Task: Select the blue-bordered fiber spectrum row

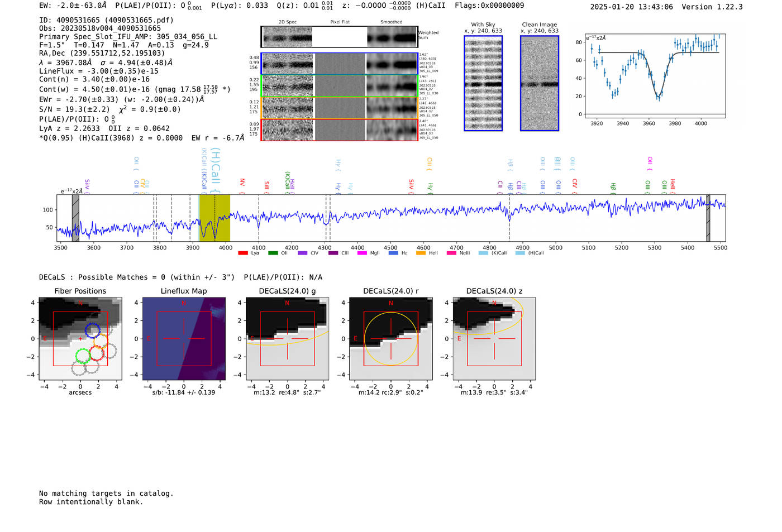Action: [x=339, y=64]
